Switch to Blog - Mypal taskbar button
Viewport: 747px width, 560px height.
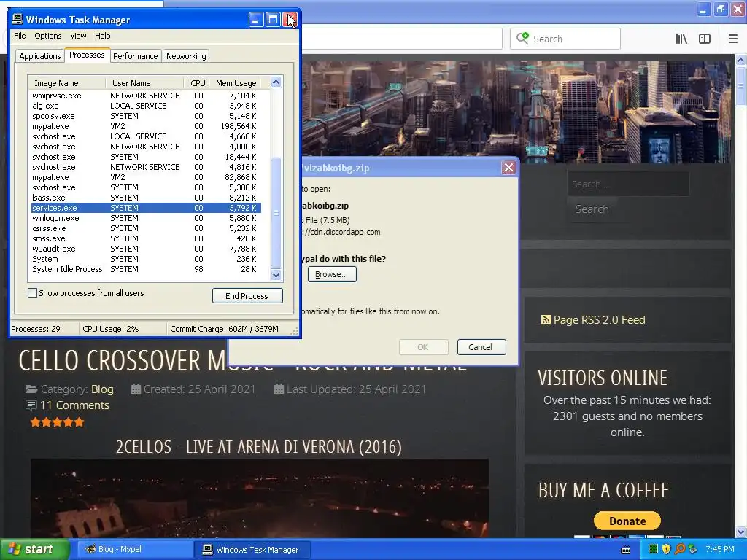[135, 549]
